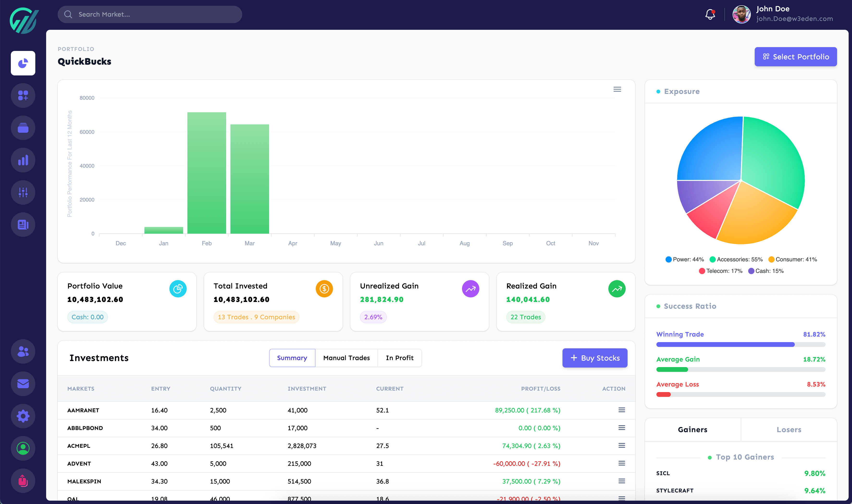This screenshot has height=504, width=852.
Task: Click the Portfolio Value pie icon
Action: 178,289
